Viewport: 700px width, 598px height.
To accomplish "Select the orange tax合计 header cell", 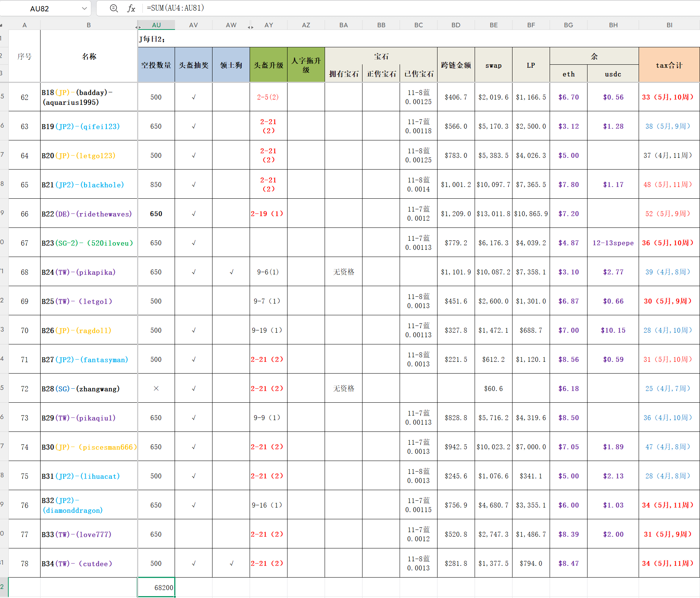I will 669,65.
